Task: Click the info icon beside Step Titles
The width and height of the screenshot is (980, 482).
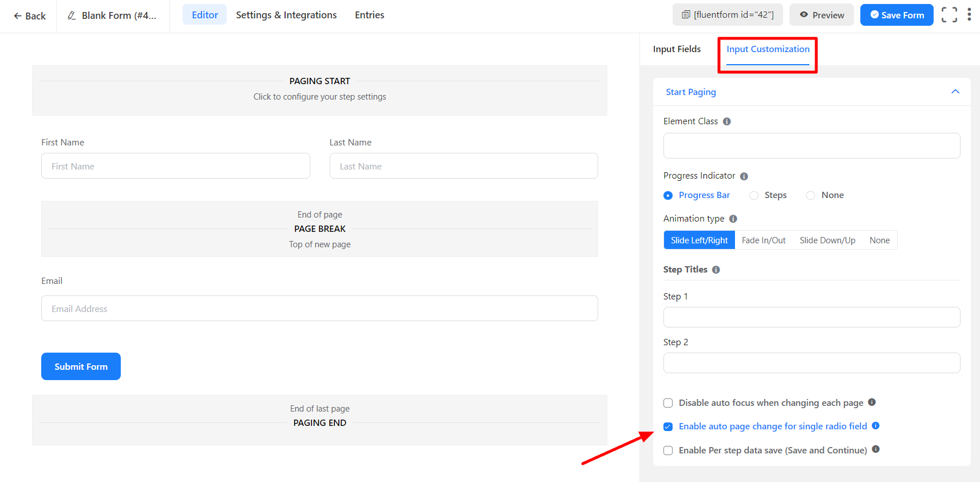Action: click(716, 270)
